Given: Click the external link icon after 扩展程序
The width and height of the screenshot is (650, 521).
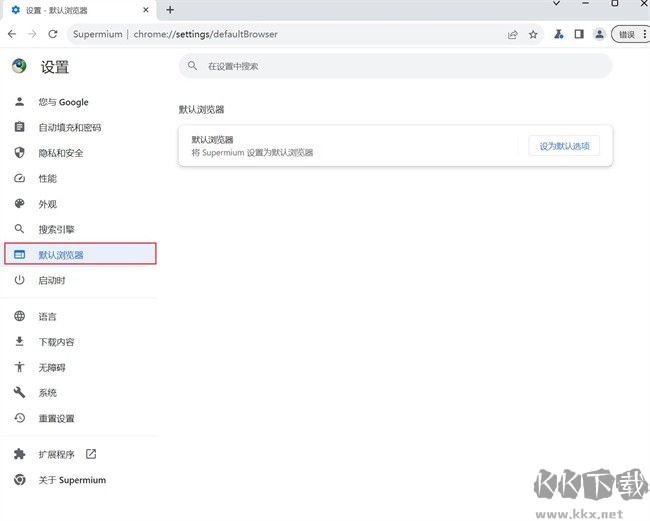Looking at the screenshot, I should (91, 454).
